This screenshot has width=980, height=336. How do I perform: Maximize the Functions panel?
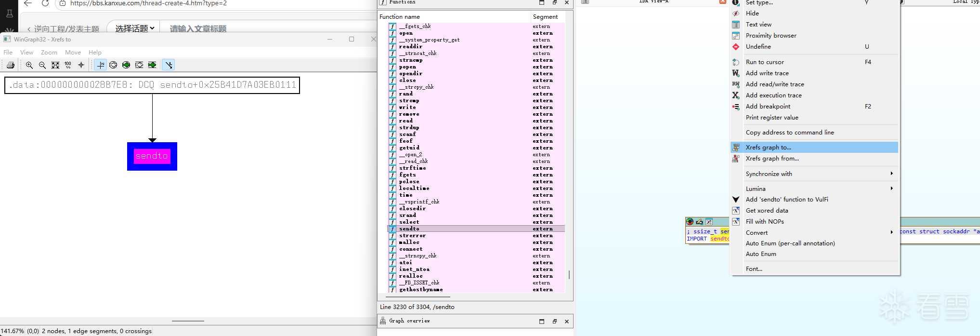[x=542, y=2]
